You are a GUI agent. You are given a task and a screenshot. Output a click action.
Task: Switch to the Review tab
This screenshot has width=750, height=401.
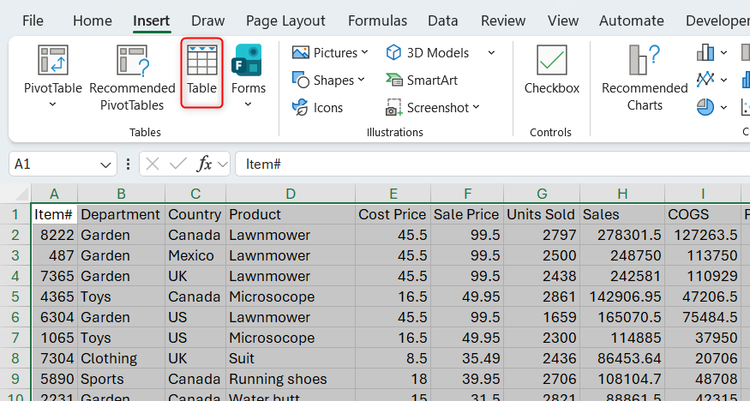(x=503, y=21)
